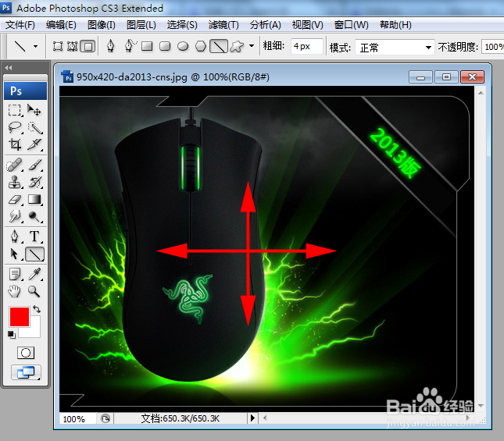504x441 pixels.
Task: Select the Magic Wand tool
Action: [34, 127]
